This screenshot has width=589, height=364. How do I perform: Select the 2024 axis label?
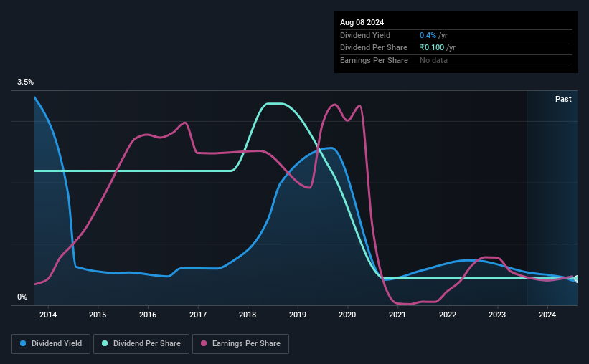point(547,315)
